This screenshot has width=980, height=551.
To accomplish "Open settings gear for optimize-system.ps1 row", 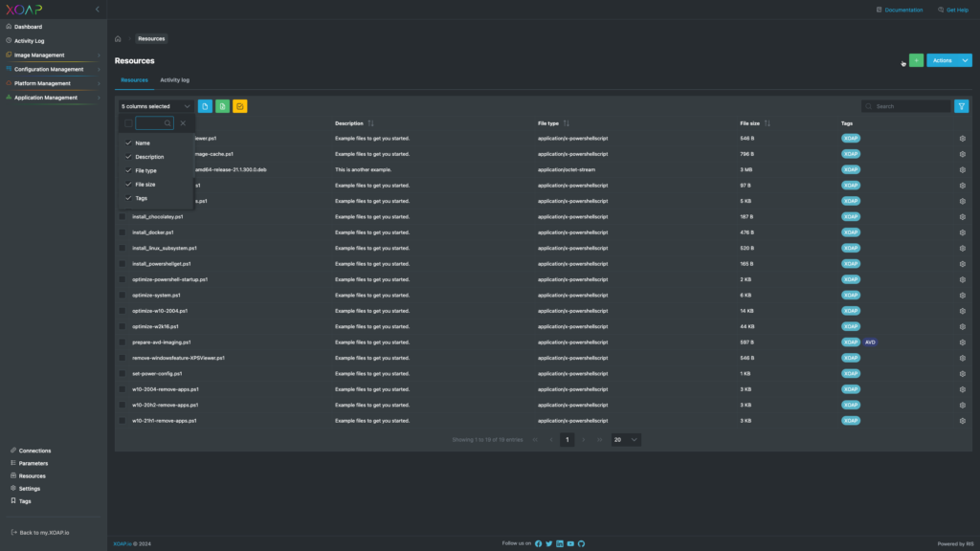I will pos(963,295).
